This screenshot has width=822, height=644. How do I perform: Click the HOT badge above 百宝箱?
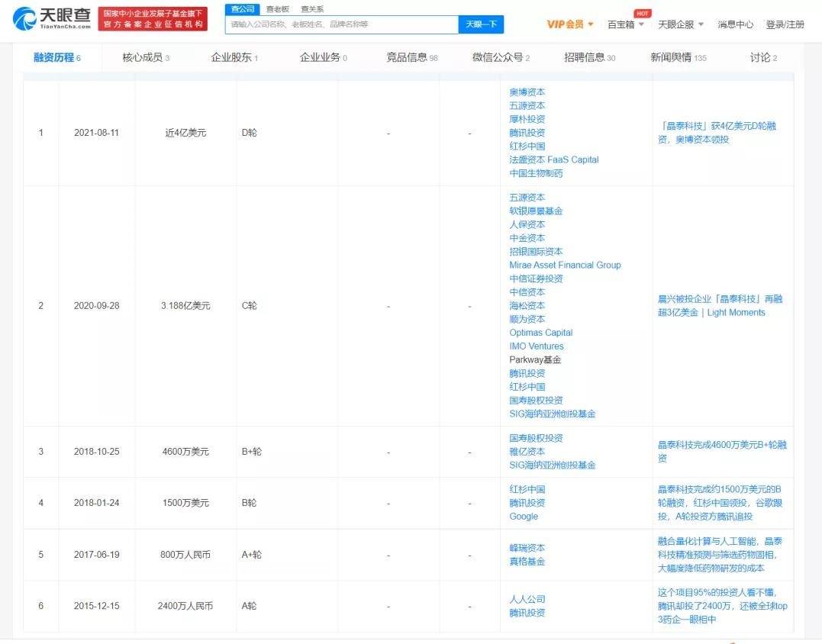pos(642,13)
